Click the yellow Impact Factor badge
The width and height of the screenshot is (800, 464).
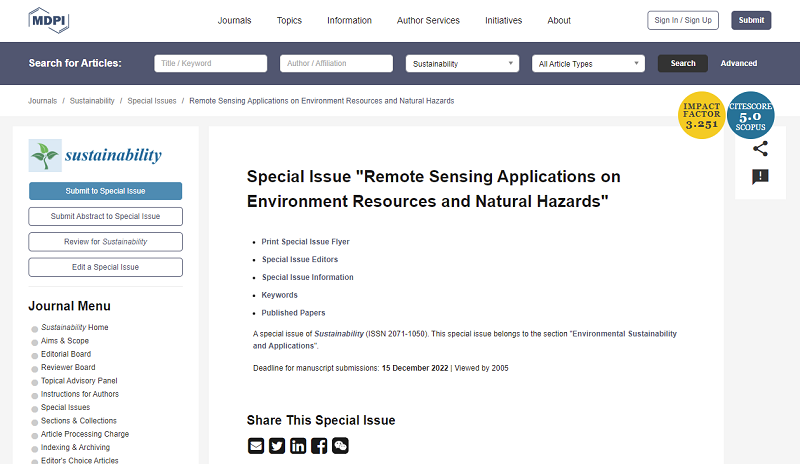pos(701,115)
